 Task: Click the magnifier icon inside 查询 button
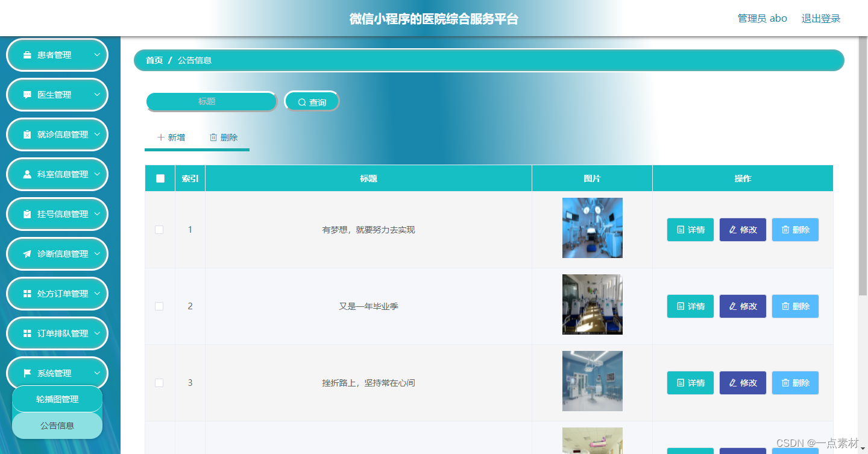tap(302, 101)
